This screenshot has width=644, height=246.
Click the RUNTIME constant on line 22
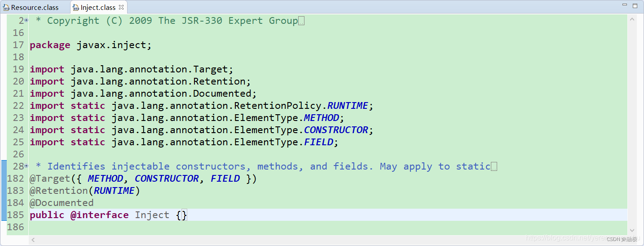coord(348,106)
